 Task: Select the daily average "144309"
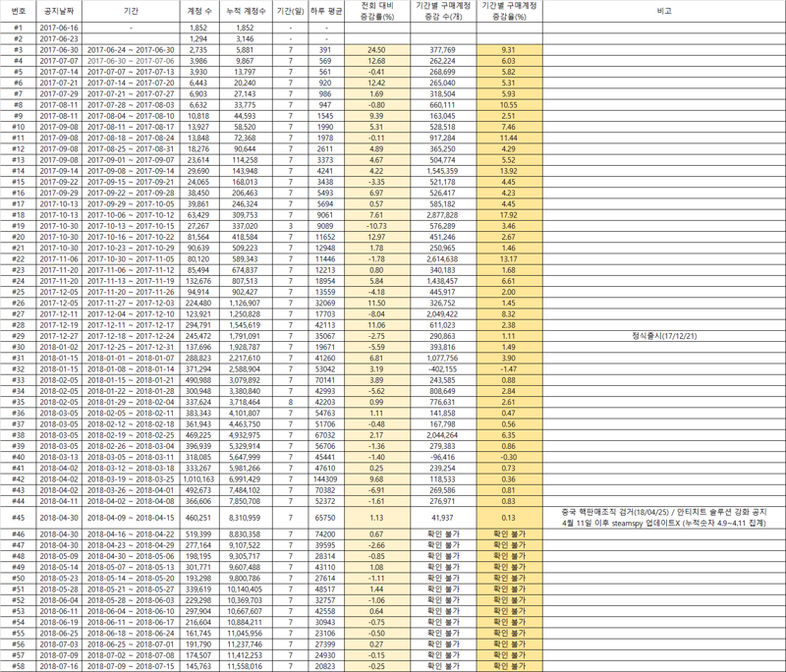[x=326, y=479]
